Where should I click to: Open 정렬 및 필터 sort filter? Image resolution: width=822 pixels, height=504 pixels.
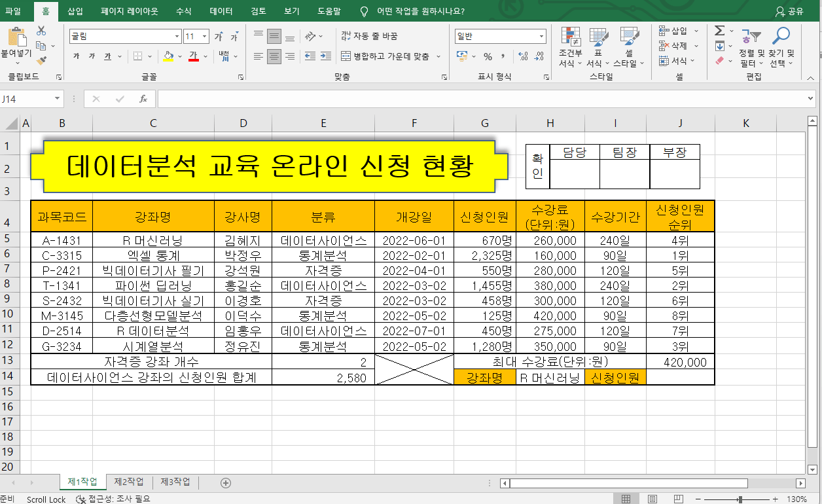pos(751,47)
